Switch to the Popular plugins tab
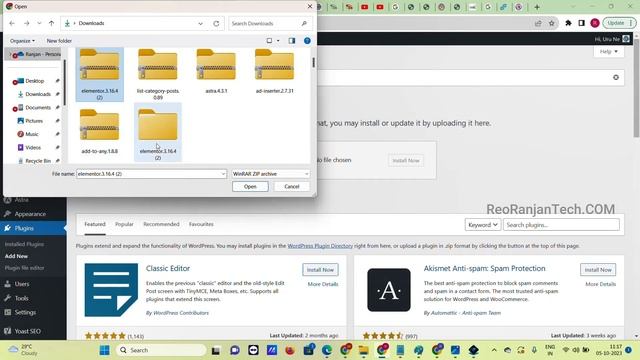Screen dimensions: 640x360 point(124,224)
